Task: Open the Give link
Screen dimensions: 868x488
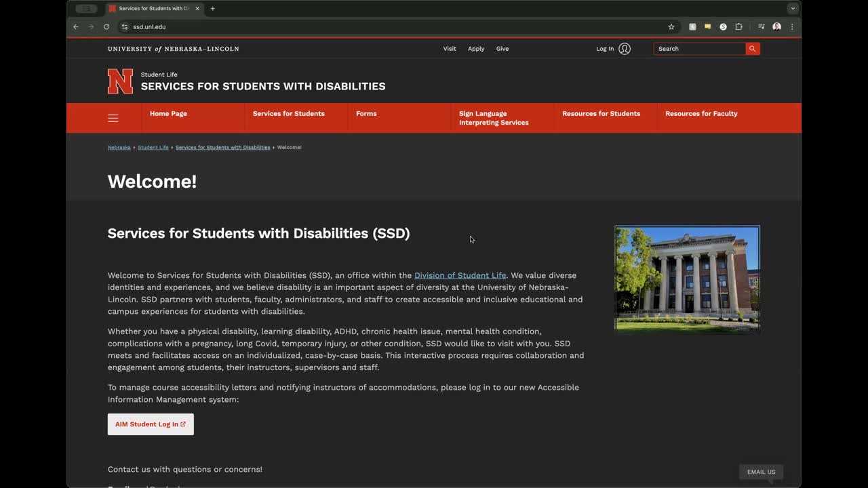Action: click(502, 49)
